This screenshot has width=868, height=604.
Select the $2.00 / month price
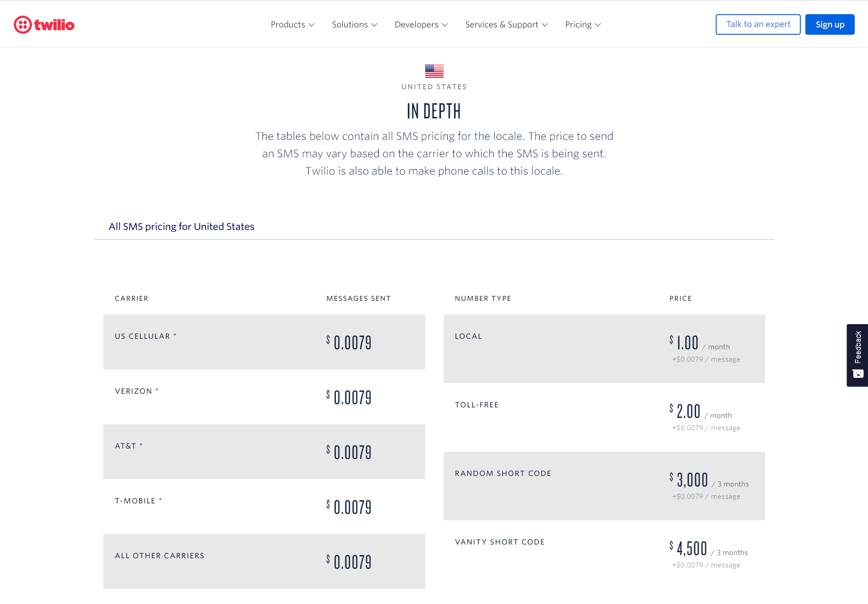pos(701,412)
